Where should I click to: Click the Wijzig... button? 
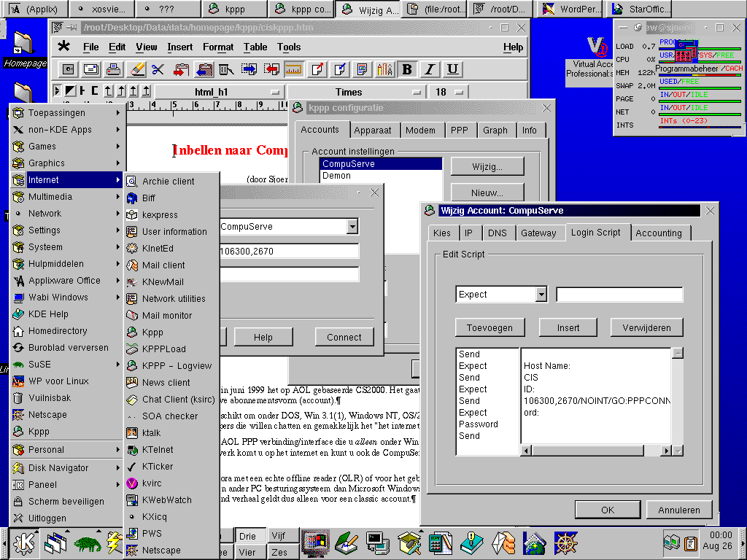(x=487, y=167)
